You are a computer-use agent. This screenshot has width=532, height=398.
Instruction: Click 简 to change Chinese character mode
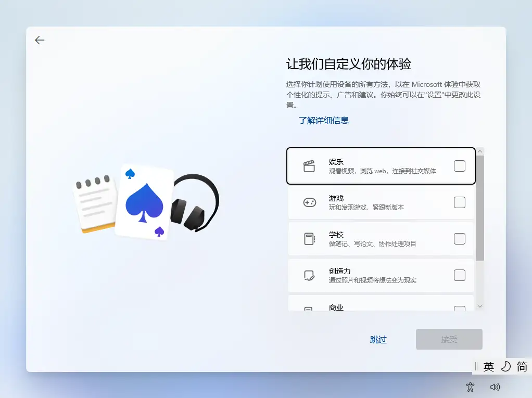(522, 366)
